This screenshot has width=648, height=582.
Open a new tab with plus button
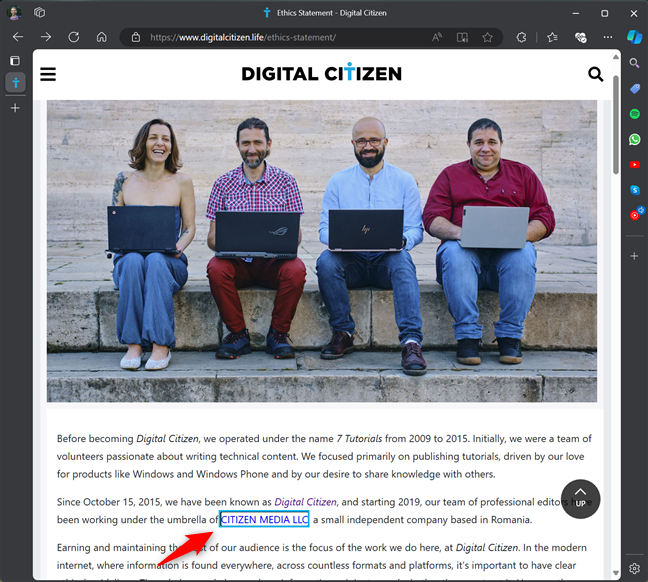click(x=15, y=108)
